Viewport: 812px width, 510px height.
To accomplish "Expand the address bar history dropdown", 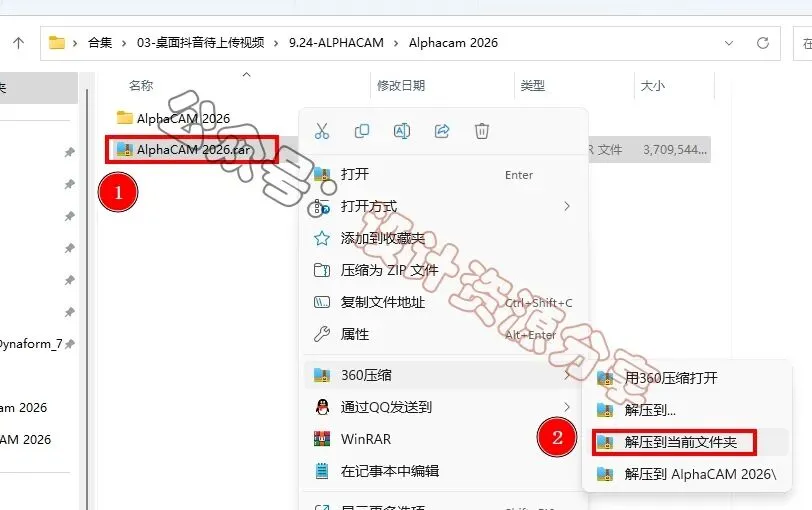I will pyautogui.click(x=729, y=43).
